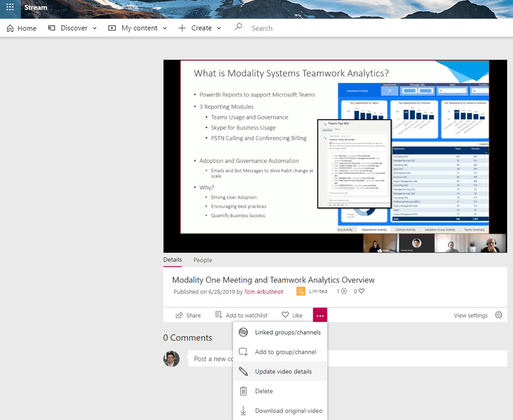
Task: Click the Home icon in navigation
Action: (x=10, y=28)
